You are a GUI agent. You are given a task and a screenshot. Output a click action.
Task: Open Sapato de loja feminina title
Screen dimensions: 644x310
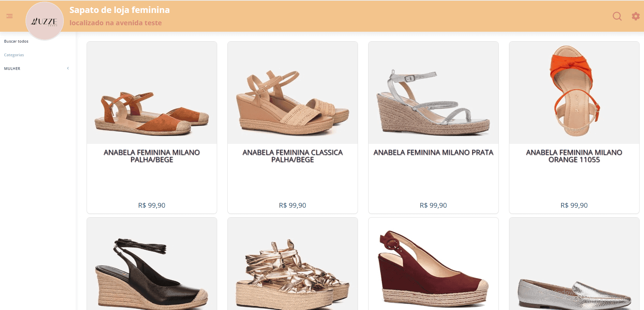click(119, 10)
